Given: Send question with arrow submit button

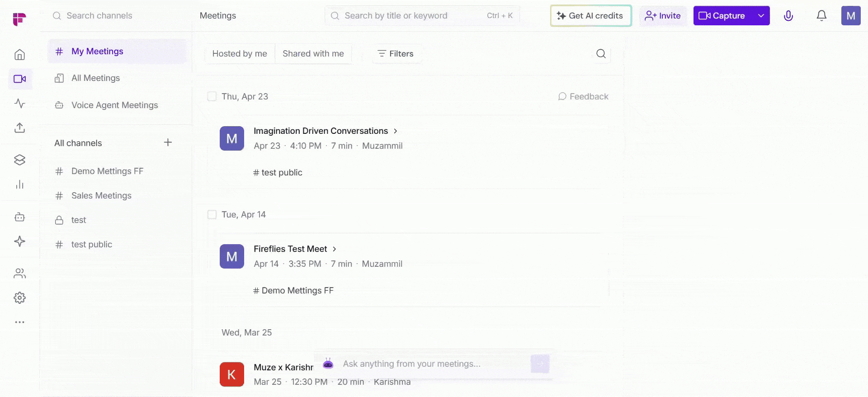Looking at the screenshot, I should click(540, 364).
